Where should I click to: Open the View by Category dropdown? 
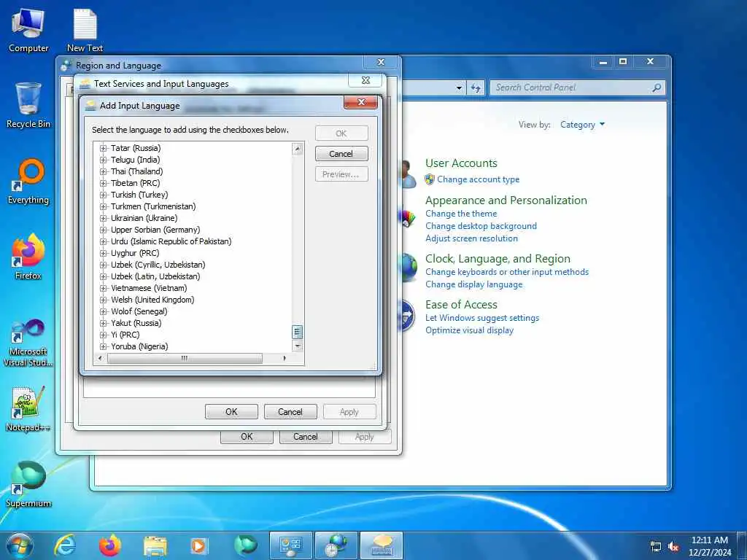point(582,125)
